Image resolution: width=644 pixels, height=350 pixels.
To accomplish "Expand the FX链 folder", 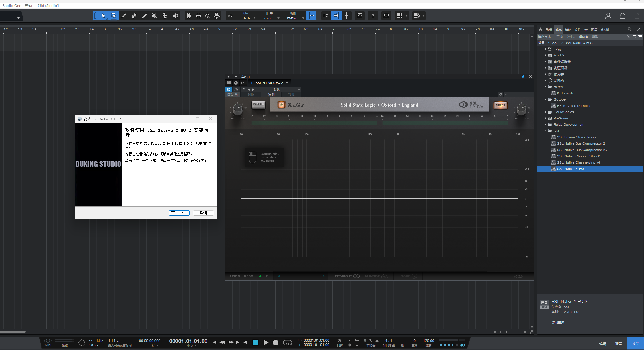I will coord(545,49).
